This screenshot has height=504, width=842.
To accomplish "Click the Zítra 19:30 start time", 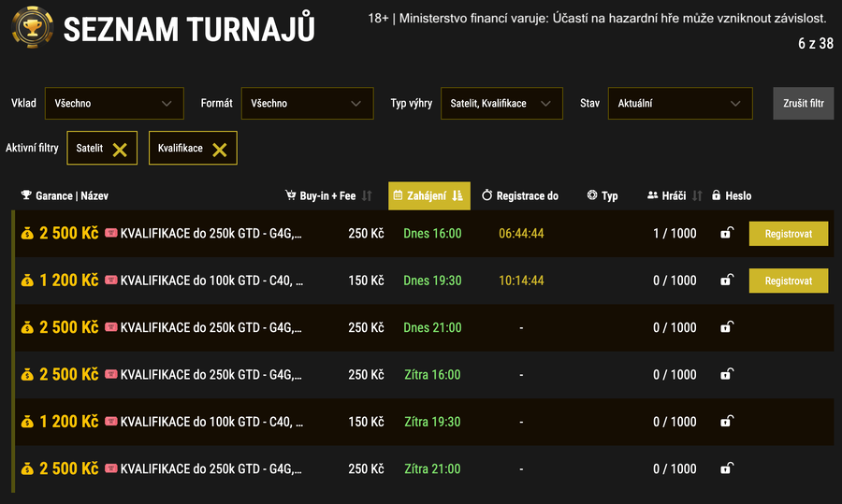I will click(x=432, y=422).
